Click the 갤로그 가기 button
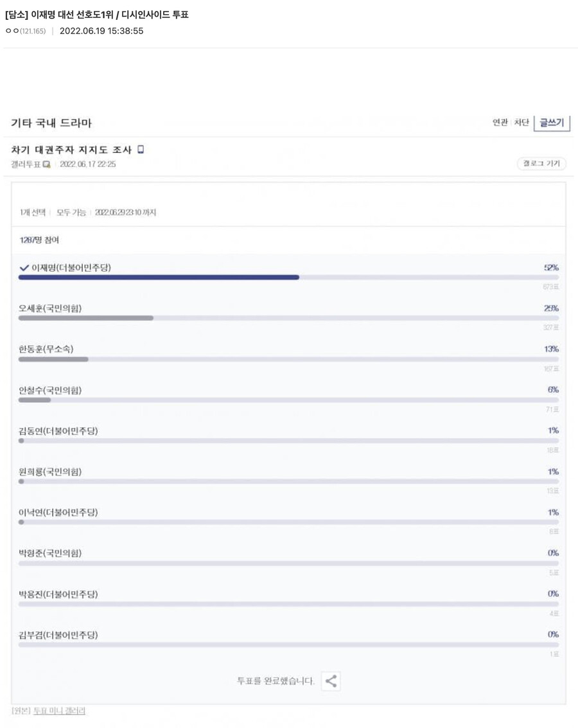This screenshot has width=578, height=728. click(x=541, y=164)
